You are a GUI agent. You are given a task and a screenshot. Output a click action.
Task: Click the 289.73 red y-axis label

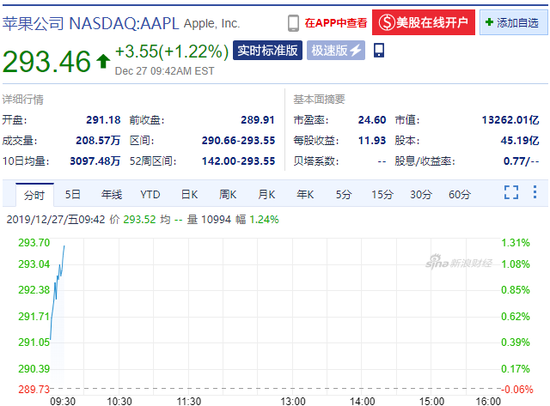coord(34,389)
